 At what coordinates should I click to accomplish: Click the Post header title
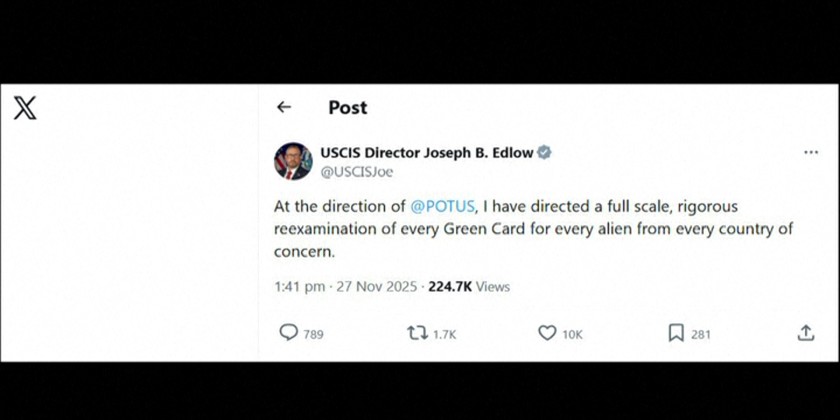tap(347, 107)
